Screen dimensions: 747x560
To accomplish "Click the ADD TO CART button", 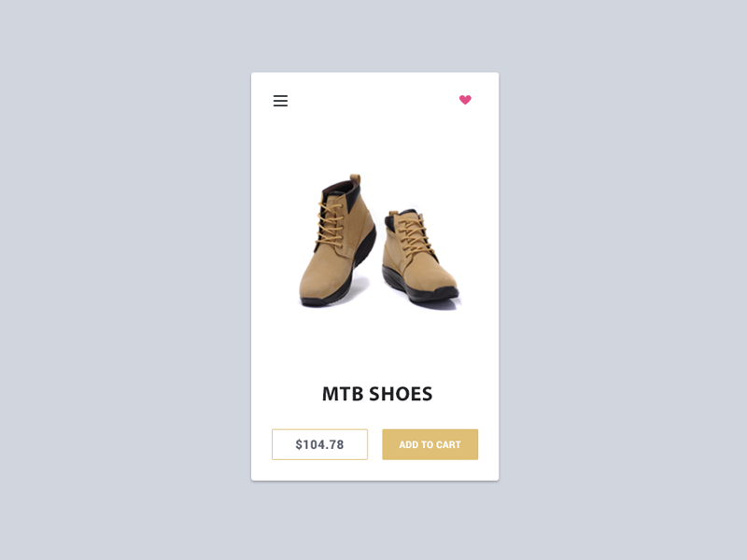I will [x=430, y=444].
